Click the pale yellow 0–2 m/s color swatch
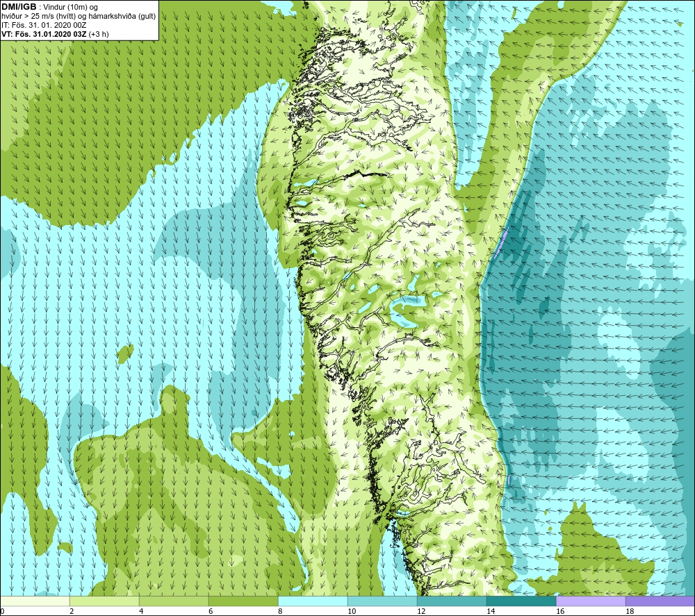Viewport: 695px width, 616px height. pos(35,601)
